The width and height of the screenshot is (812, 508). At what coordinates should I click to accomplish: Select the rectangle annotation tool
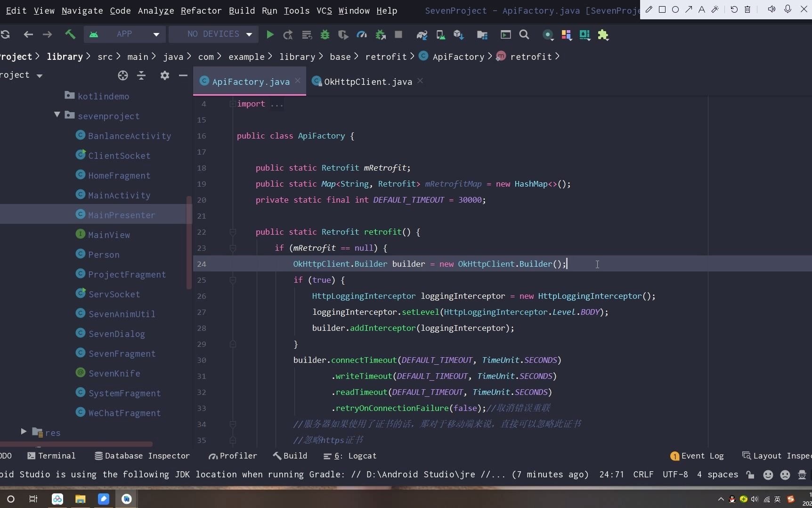662,9
